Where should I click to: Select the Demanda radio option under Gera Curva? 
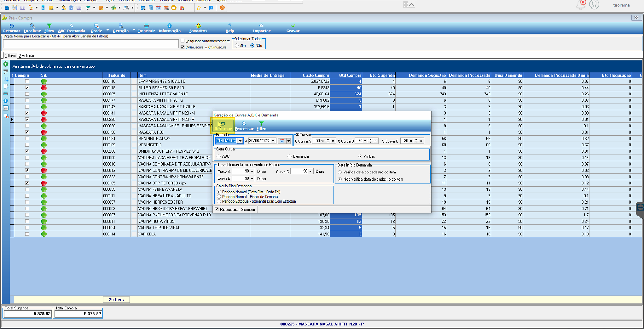[289, 156]
